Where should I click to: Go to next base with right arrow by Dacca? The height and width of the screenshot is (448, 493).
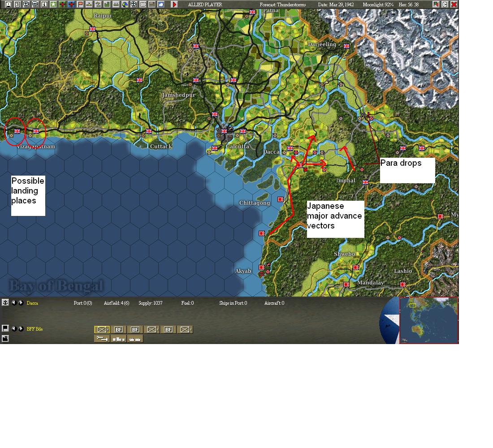pyautogui.click(x=21, y=303)
